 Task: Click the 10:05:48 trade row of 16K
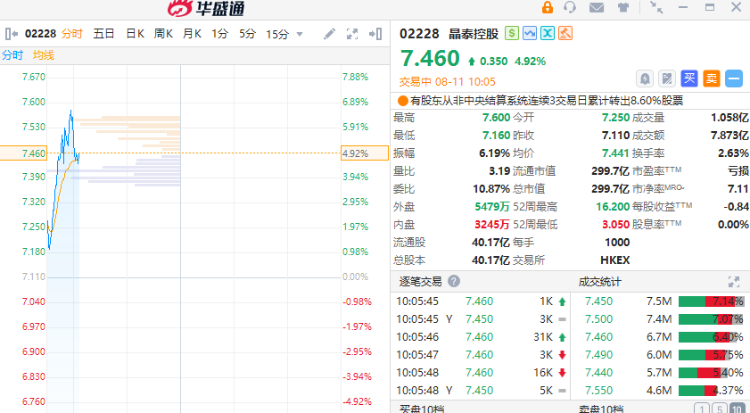[482, 372]
